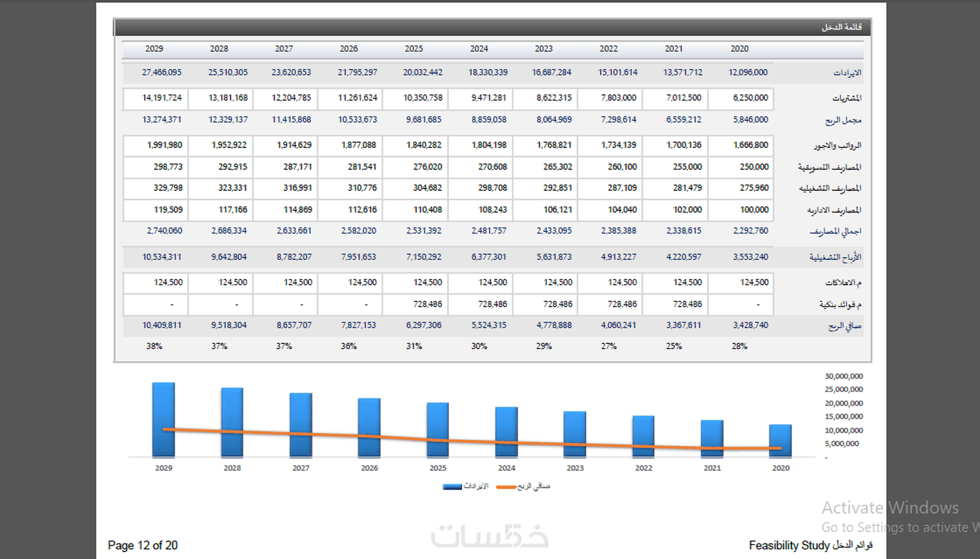The height and width of the screenshot is (559, 980).
Task: Select the 38% margin value
Action: coord(154,346)
